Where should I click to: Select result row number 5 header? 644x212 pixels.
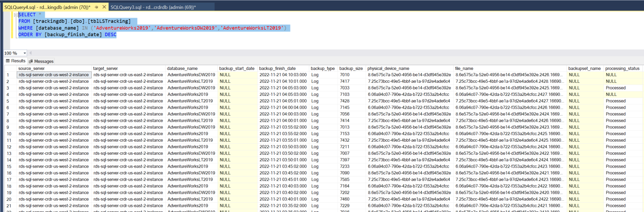[11, 101]
